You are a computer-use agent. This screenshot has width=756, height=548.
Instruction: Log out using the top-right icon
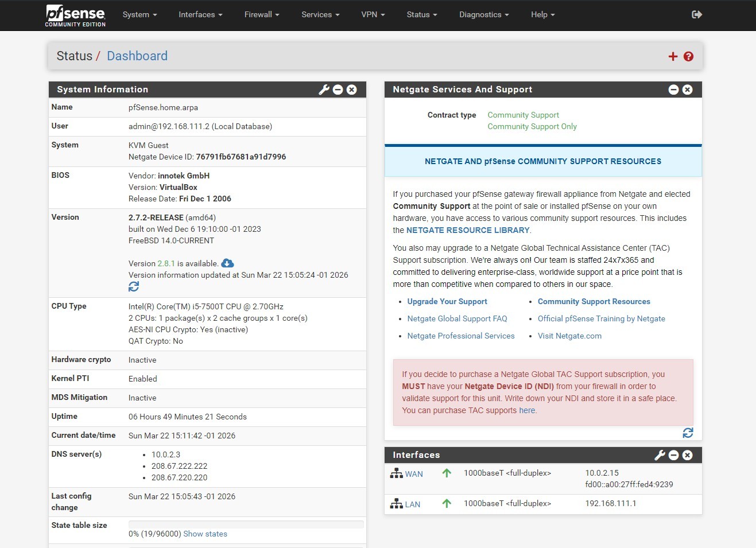tap(696, 14)
